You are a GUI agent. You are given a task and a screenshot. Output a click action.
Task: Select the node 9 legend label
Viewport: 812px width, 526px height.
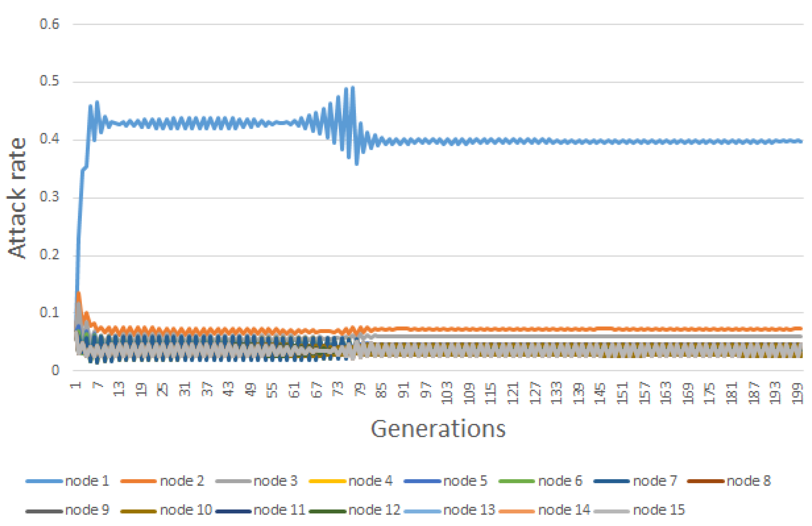click(x=87, y=510)
